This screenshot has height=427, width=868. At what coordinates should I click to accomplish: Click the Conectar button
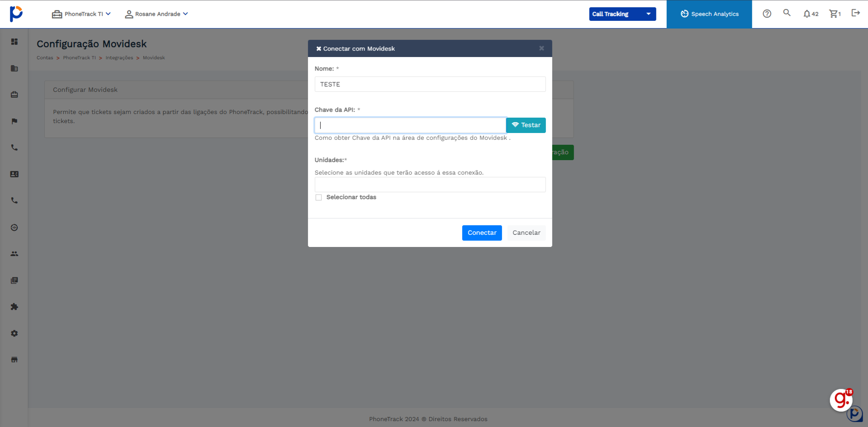[482, 233]
